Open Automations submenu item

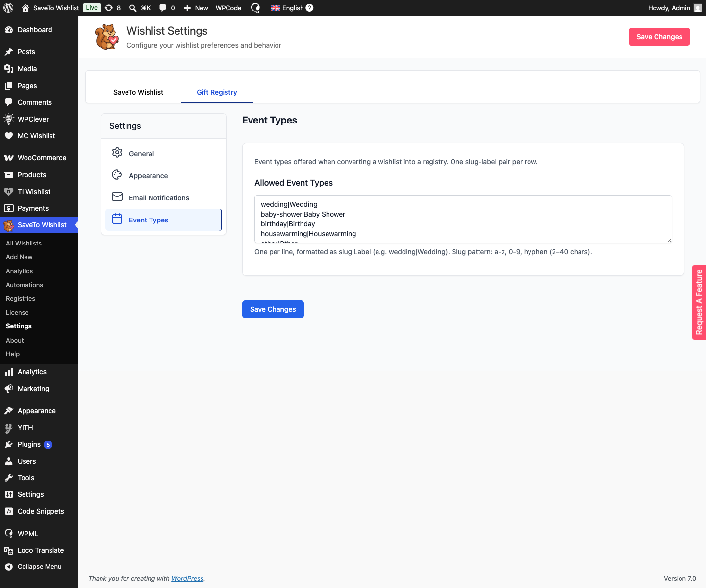click(25, 285)
